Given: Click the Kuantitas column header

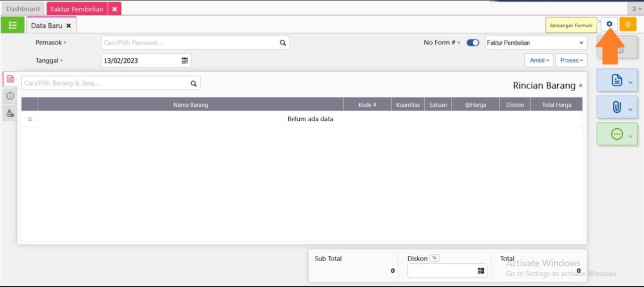Looking at the screenshot, I should click(x=408, y=105).
